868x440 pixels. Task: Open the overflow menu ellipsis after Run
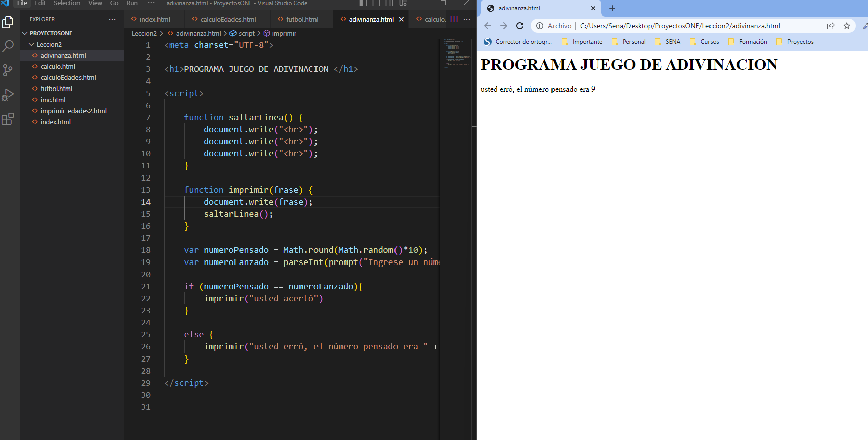[151, 3]
